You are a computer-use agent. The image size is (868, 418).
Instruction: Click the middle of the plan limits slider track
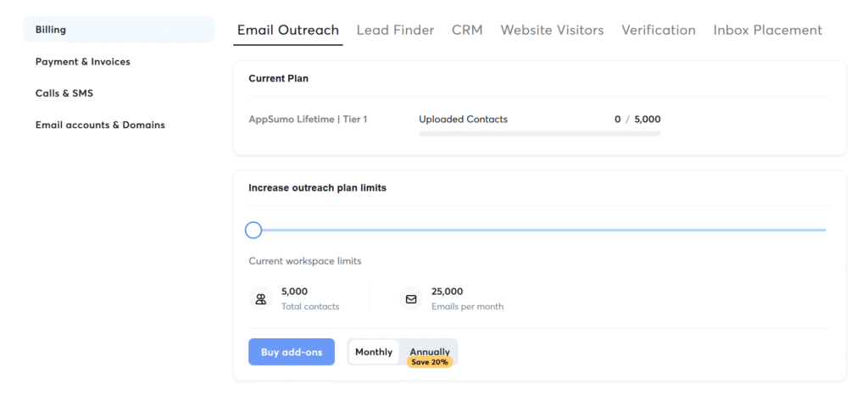tap(539, 230)
